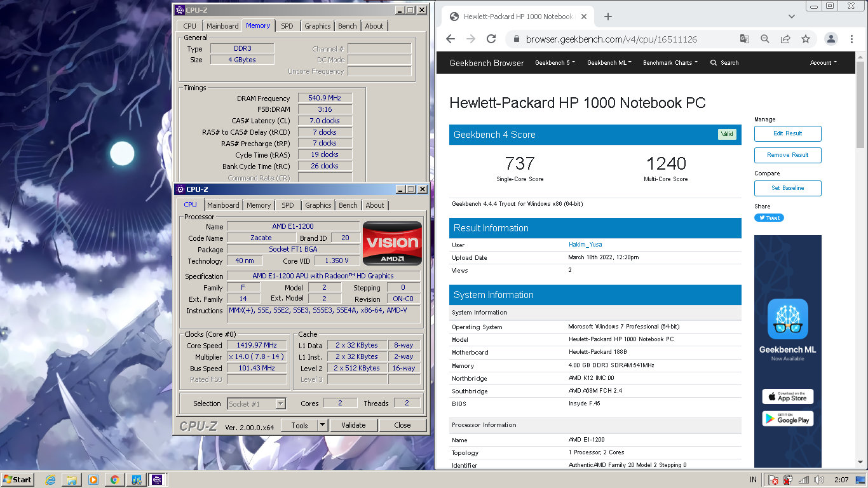Open Bench tab in lower CPU-Z window

[x=348, y=205]
